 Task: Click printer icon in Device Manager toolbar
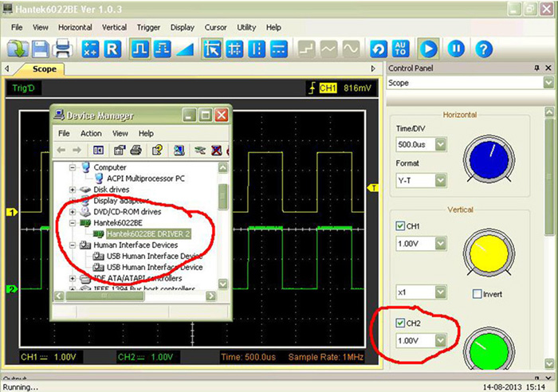point(136,150)
